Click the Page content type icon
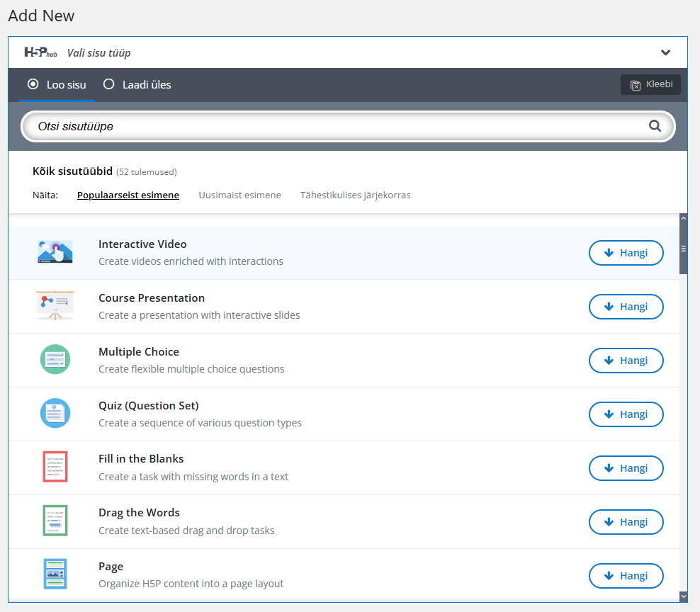Image resolution: width=700 pixels, height=612 pixels. click(55, 574)
